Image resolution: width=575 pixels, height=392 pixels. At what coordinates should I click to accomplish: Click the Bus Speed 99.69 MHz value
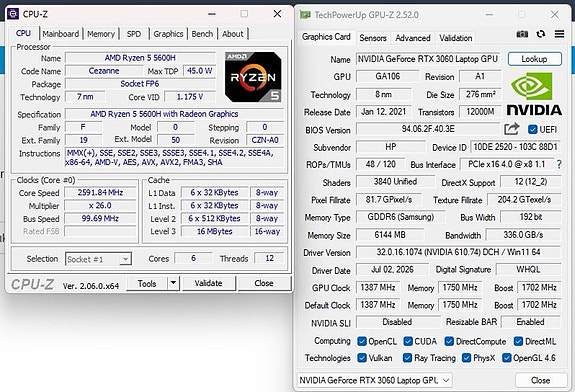[x=100, y=219]
